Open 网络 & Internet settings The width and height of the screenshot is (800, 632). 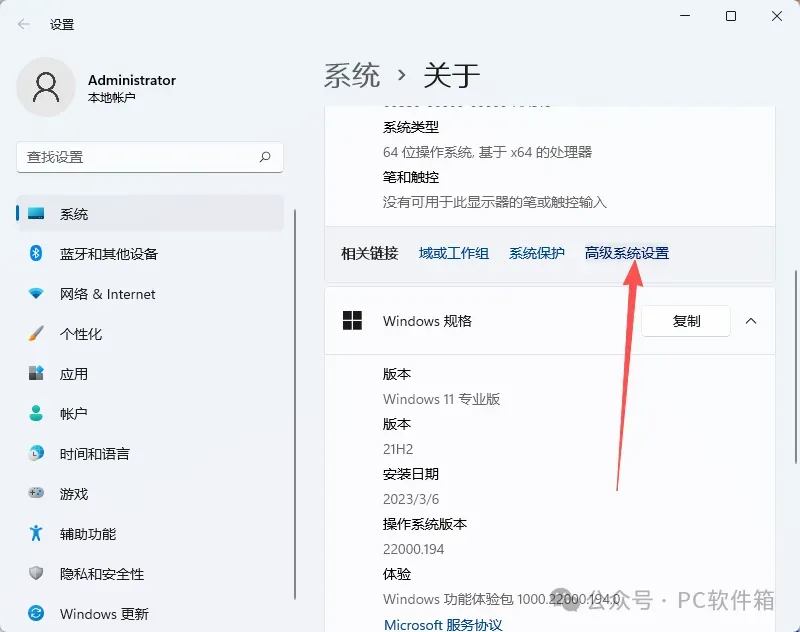150,294
